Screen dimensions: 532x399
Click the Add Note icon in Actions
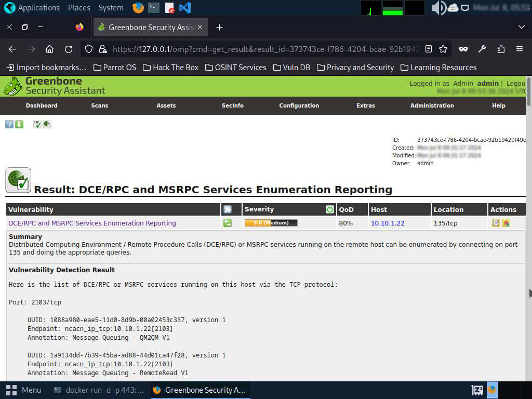(496, 223)
